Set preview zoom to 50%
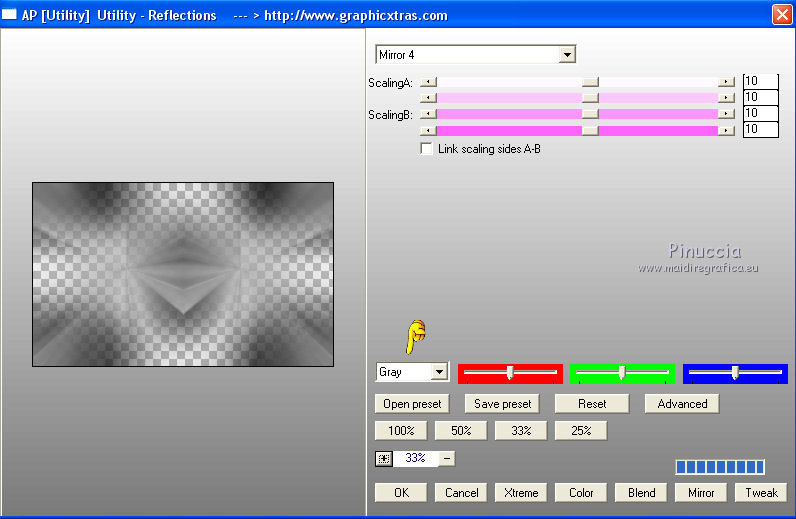The height and width of the screenshot is (519, 796). (x=461, y=431)
